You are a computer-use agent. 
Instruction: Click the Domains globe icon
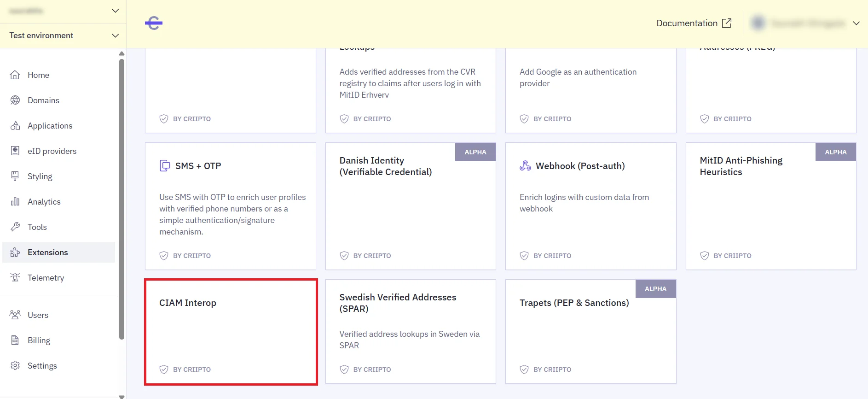[x=15, y=100]
